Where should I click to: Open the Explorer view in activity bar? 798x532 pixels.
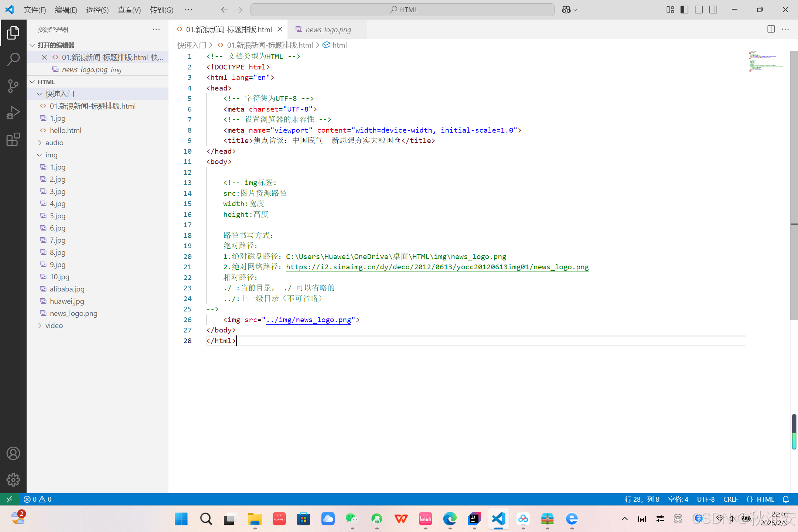(13, 33)
